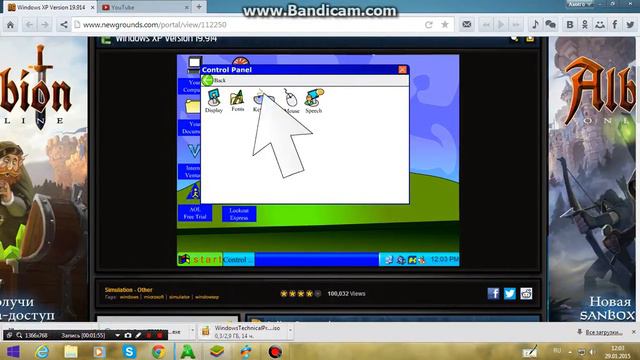640x360 pixels.
Task: Open the WindowsTechnicalPr...iso download item
Action: click(242, 331)
